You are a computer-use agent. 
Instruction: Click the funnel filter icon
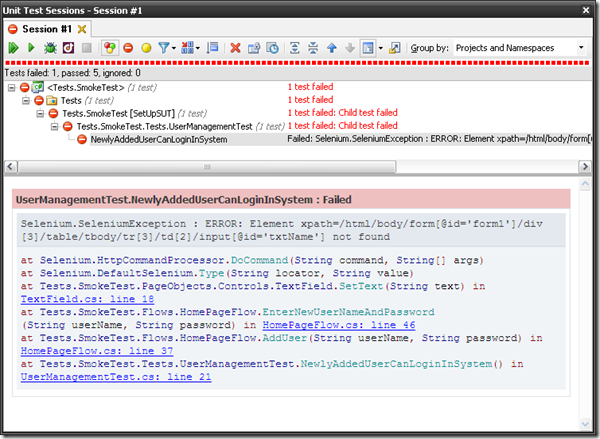click(164, 48)
